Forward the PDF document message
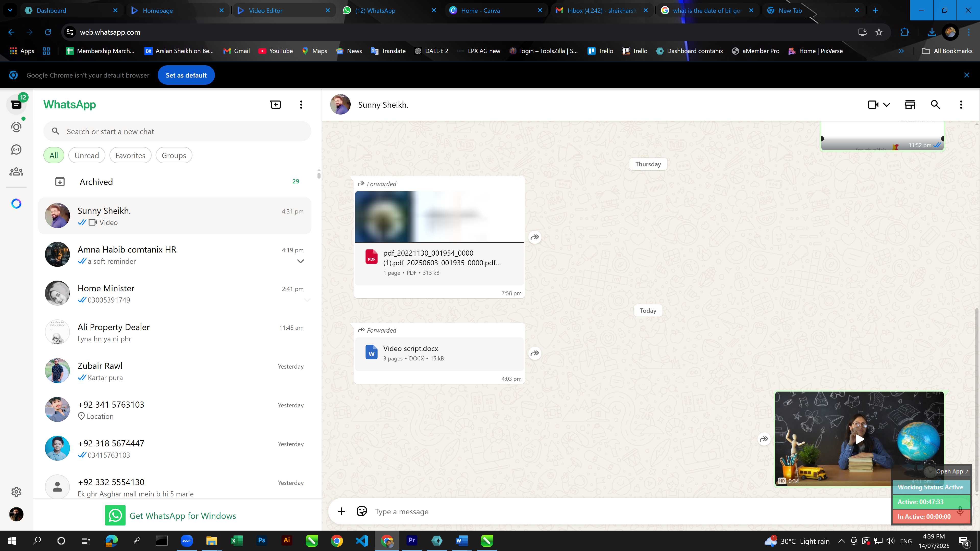 [535, 237]
